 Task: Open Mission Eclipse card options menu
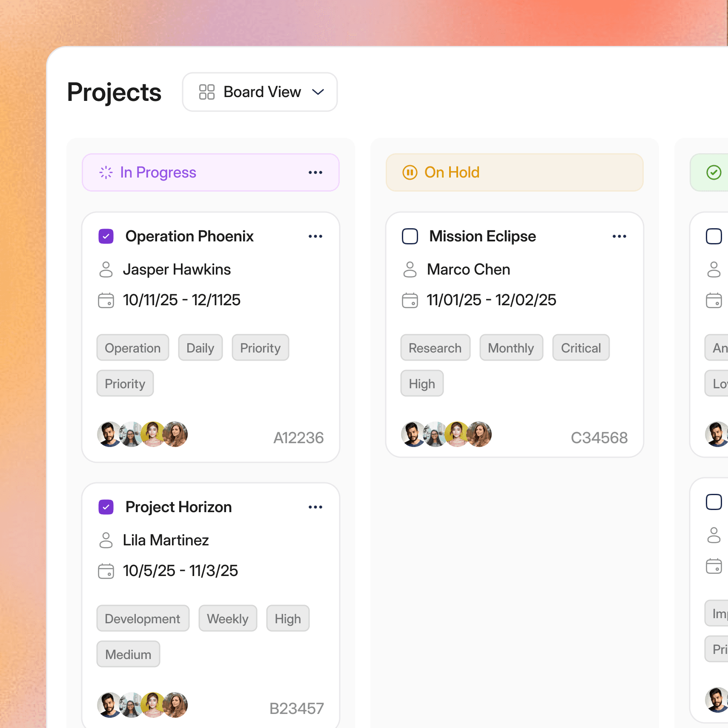tap(619, 236)
